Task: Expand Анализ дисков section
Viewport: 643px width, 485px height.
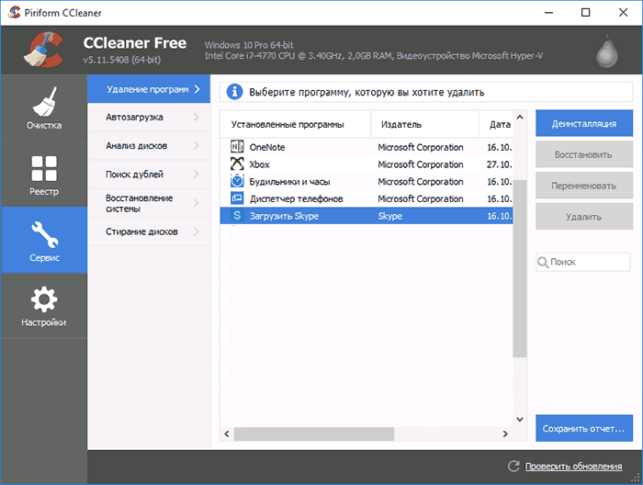Action: pos(149,146)
